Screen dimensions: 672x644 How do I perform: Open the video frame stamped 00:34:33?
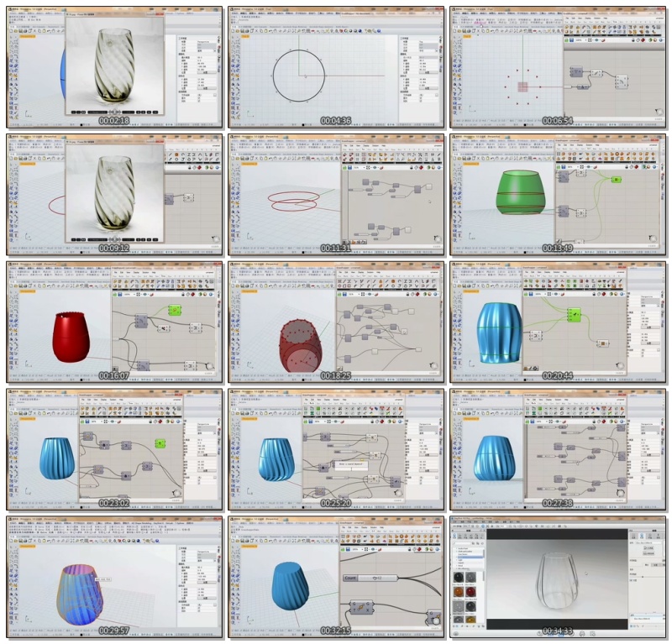pyautogui.click(x=558, y=577)
